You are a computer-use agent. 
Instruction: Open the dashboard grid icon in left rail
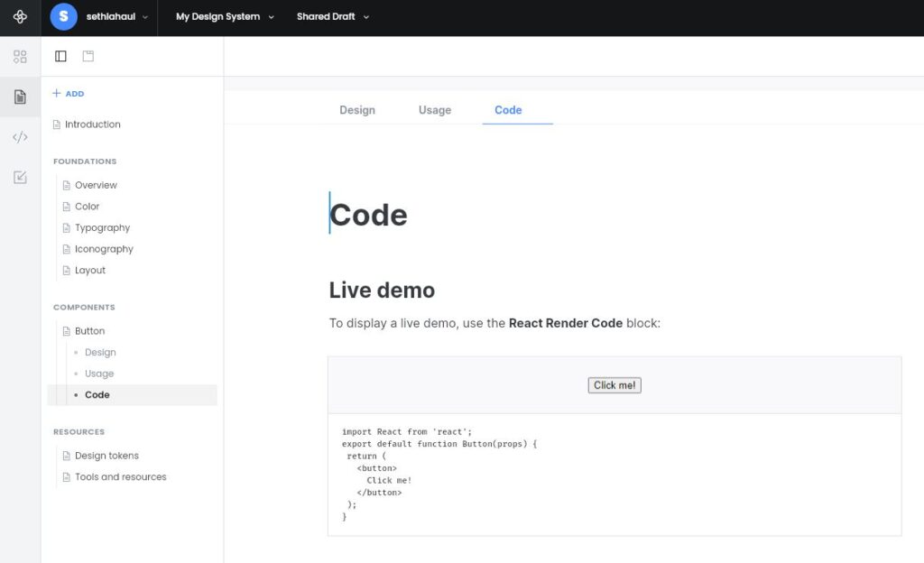pos(20,57)
